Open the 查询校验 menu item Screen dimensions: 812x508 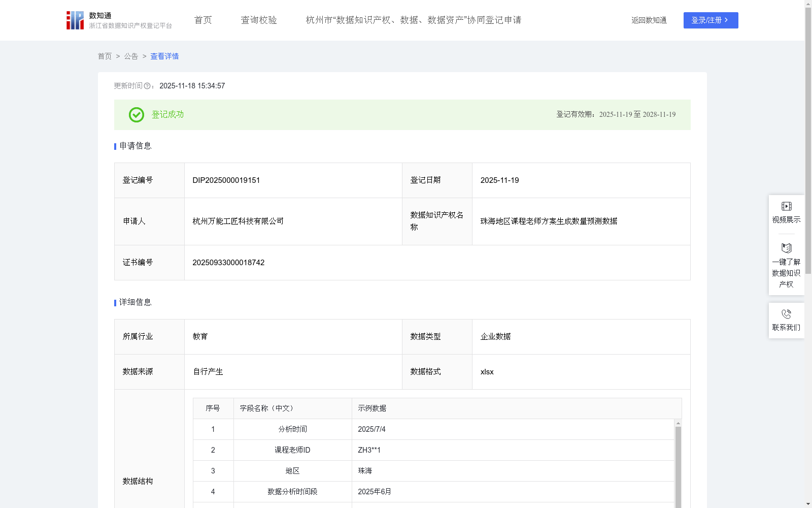[259, 20]
